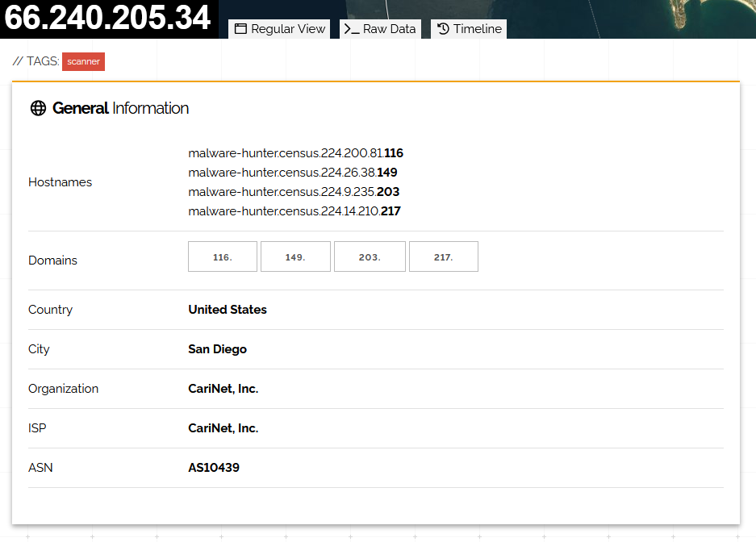
Task: Select hostname ending in 224.26.38.149
Action: tap(293, 173)
